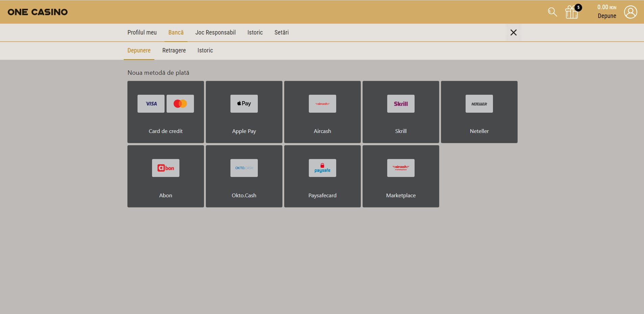This screenshot has width=644, height=314.
Task: Open the user account avatar icon
Action: [630, 12]
